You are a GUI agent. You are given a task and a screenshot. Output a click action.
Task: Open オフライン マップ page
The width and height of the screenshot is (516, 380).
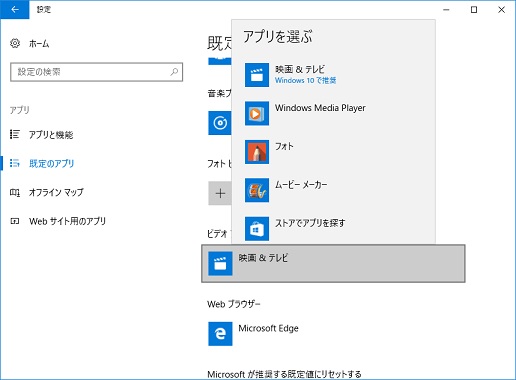[56, 192]
